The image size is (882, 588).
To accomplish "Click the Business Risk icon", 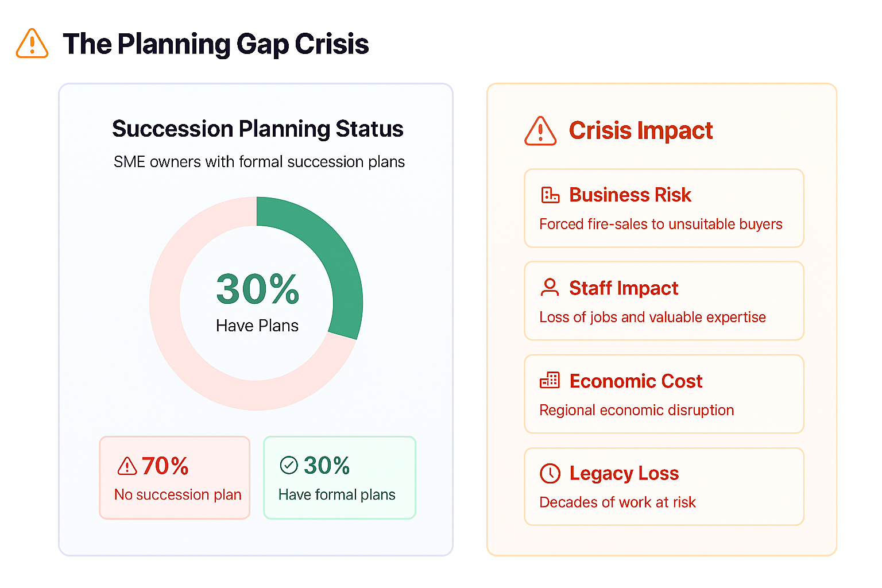I will pyautogui.click(x=550, y=195).
